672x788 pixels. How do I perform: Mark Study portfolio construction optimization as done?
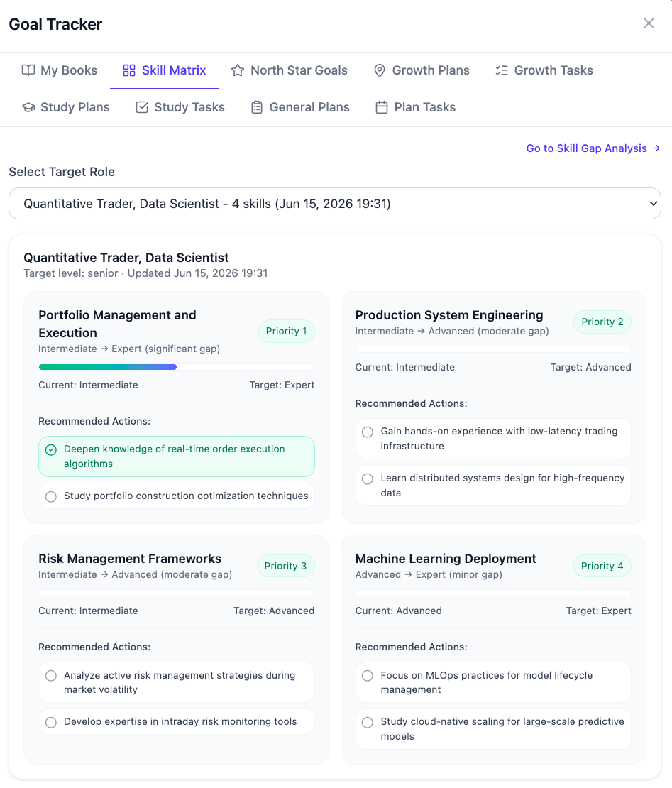(x=50, y=496)
